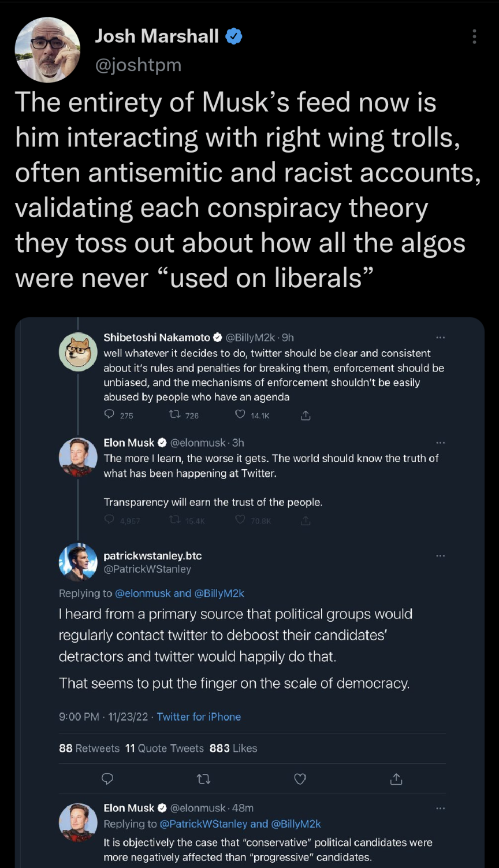Open the Twitter for iPhone link
This screenshot has width=499, height=868.
coord(199,717)
